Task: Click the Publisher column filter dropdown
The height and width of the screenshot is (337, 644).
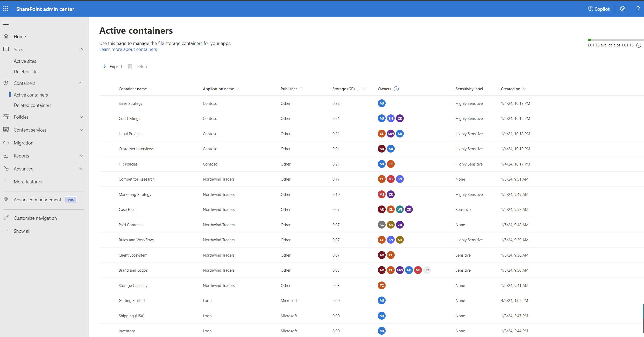Action: coord(301,89)
